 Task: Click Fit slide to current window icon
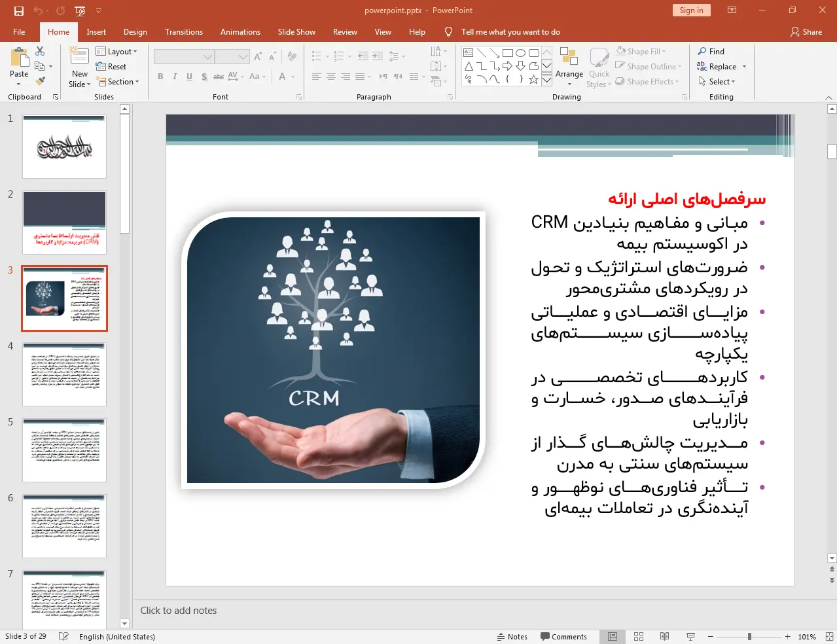pos(829,636)
